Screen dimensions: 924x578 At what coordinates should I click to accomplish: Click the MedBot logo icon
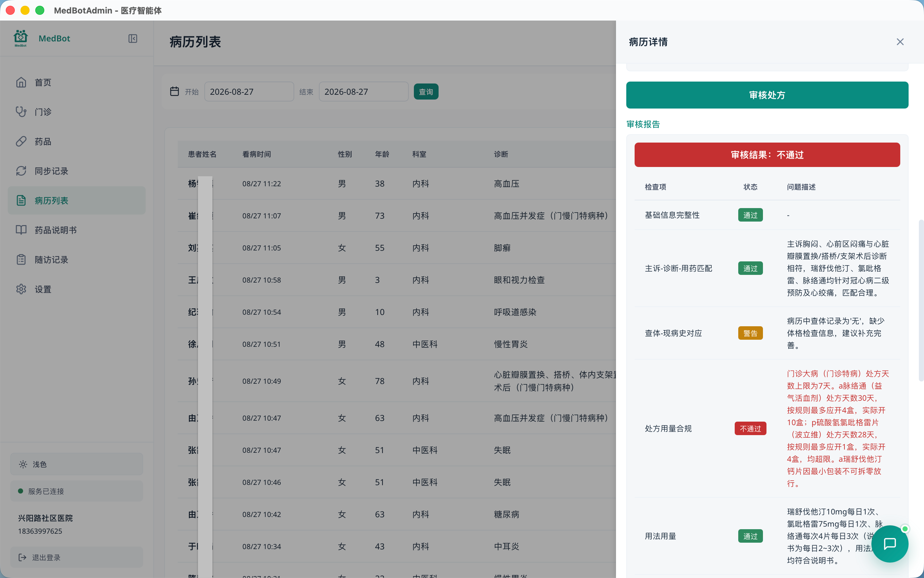pos(21,38)
